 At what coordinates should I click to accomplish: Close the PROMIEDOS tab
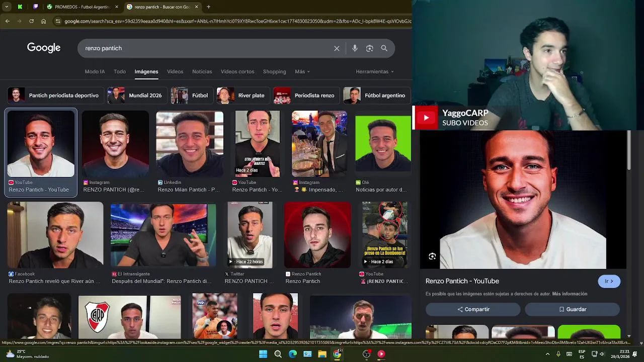(x=117, y=7)
